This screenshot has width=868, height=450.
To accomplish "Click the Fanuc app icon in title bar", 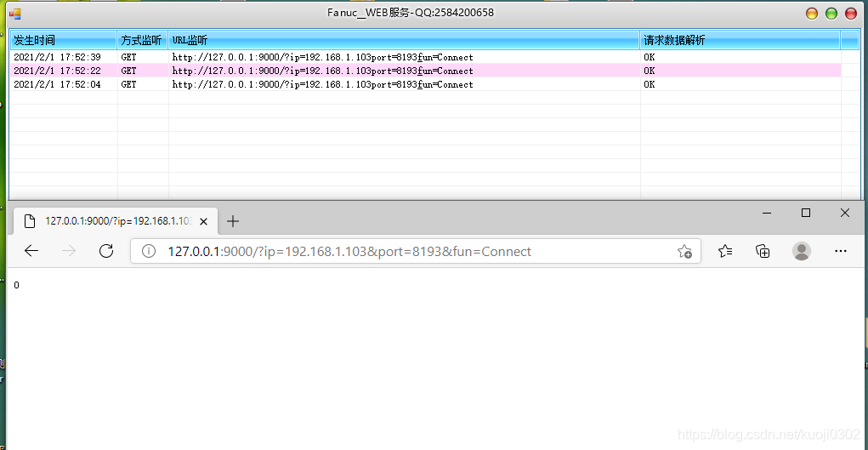I will [15, 13].
